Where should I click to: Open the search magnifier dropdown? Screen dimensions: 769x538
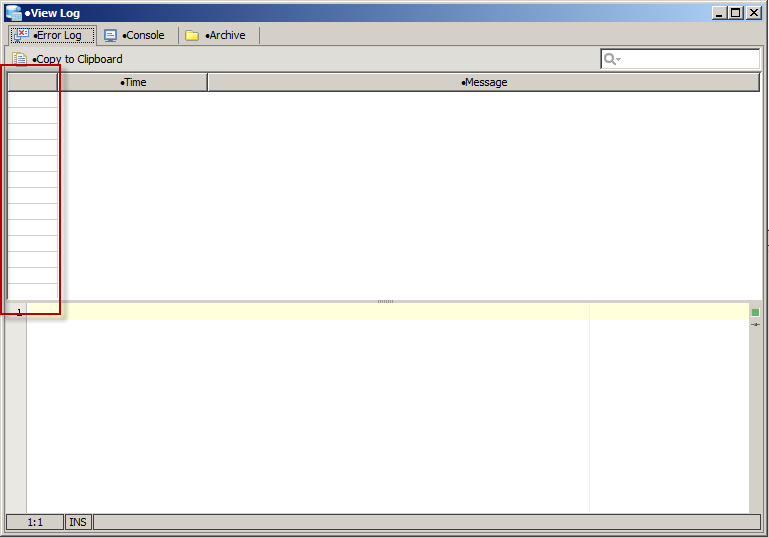tap(612, 59)
